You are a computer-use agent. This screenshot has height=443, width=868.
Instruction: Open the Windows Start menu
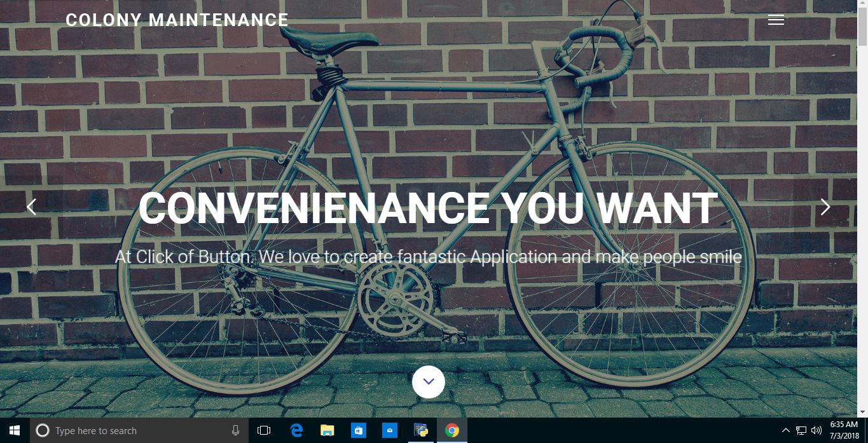(x=15, y=430)
